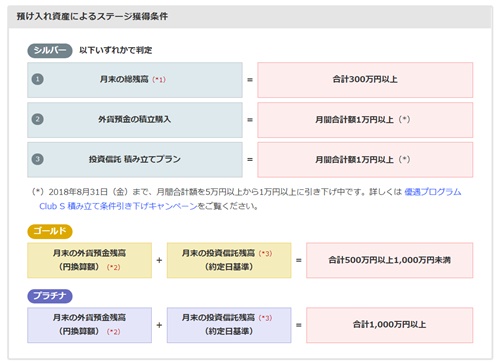The width and height of the screenshot is (500, 363).
Task: Click 月末の外貨預金残高 in the ゴールド row
Action: click(x=89, y=253)
